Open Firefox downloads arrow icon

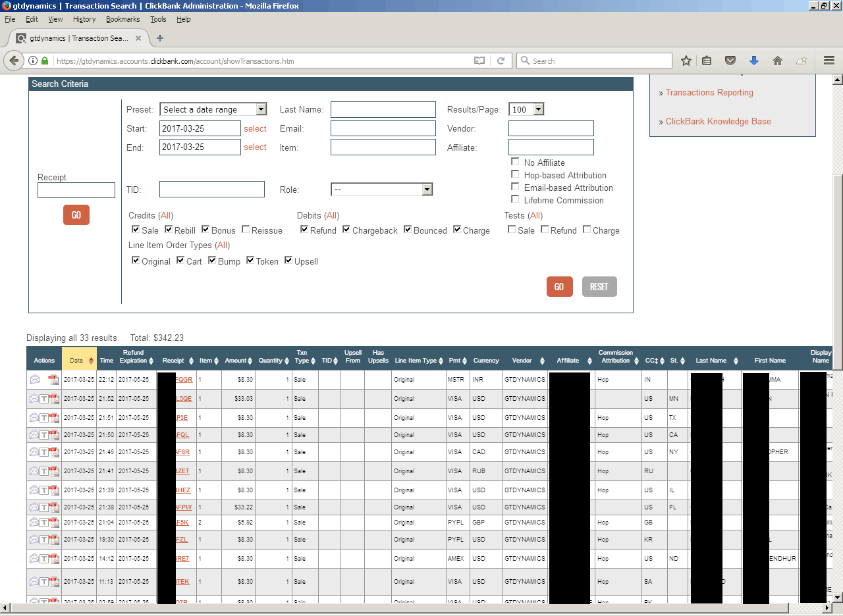coord(754,61)
